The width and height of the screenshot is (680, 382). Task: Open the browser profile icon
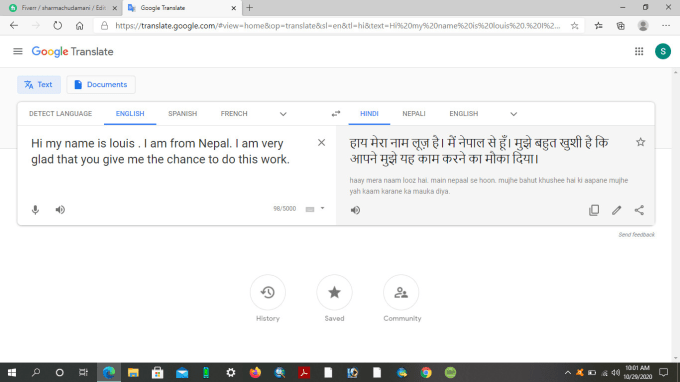click(x=643, y=26)
